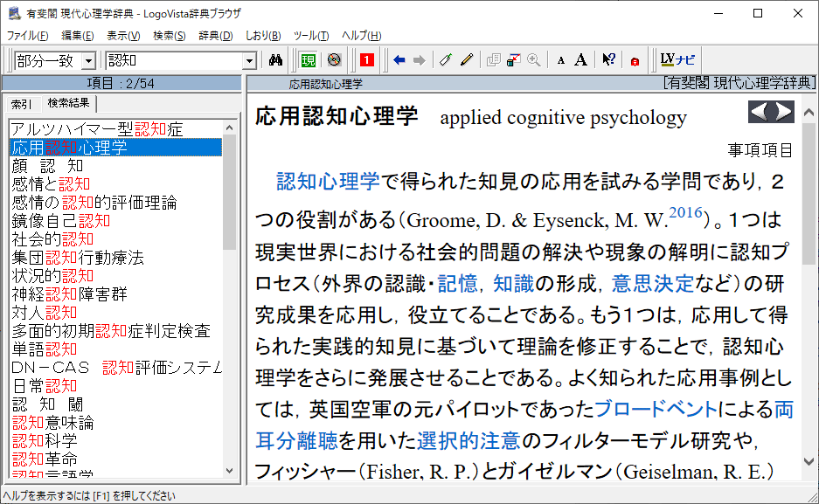
Task: Expand the search term history dropdown
Action: pos(249,60)
